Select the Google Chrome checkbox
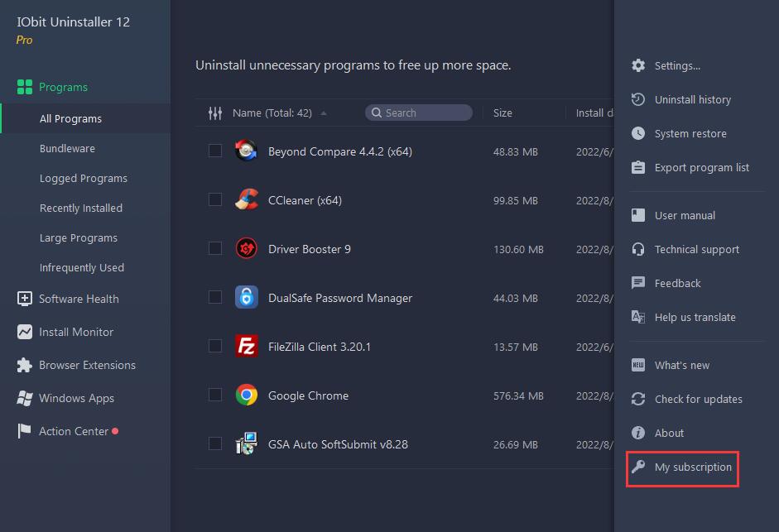The height and width of the screenshot is (532, 779). 215,395
